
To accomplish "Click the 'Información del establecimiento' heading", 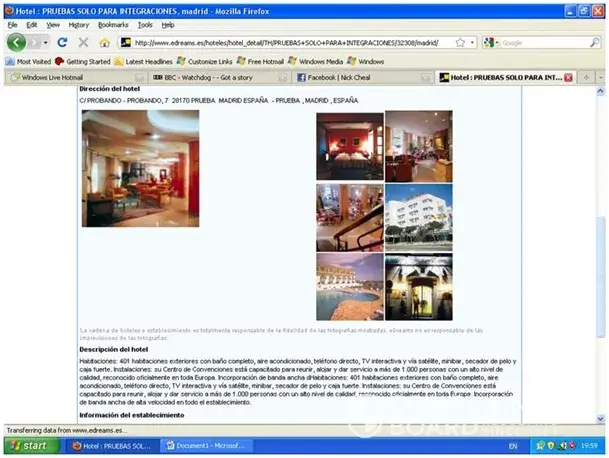I will (132, 415).
